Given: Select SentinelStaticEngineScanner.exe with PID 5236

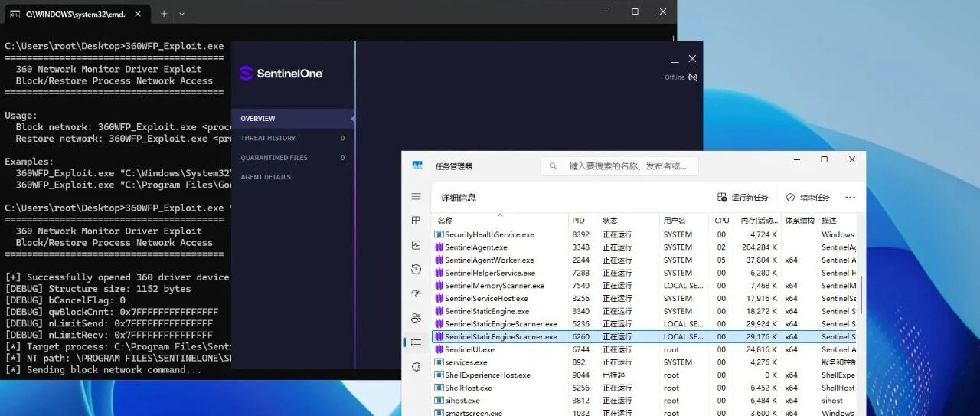Looking at the screenshot, I should (645, 324).
